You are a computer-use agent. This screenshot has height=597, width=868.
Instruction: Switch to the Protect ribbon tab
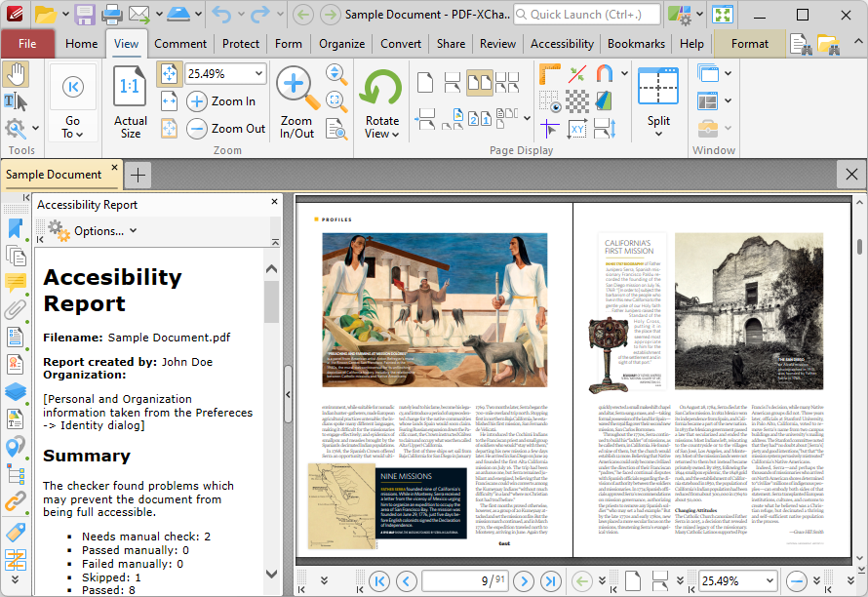coord(241,44)
